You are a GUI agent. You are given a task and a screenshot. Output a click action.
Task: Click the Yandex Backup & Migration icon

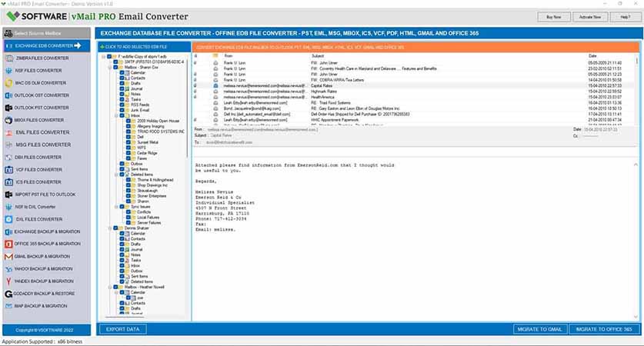pyautogui.click(x=8, y=281)
